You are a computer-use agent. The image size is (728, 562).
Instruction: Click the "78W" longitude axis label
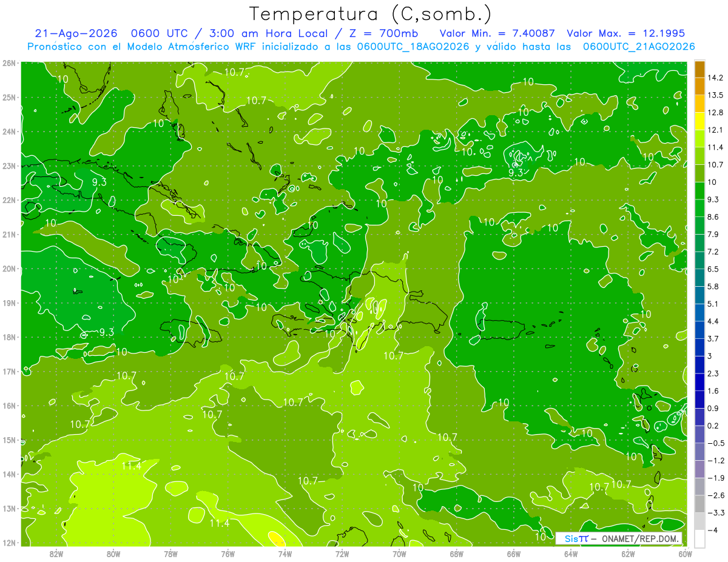[x=170, y=553]
